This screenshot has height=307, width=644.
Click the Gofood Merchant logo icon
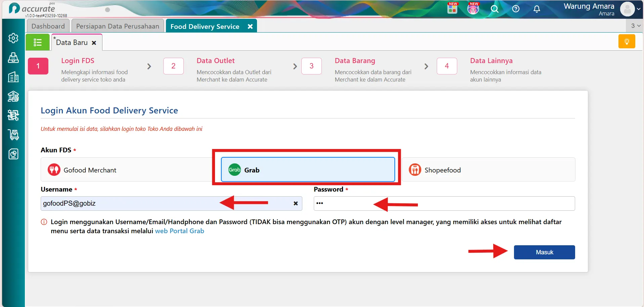pyautogui.click(x=54, y=170)
